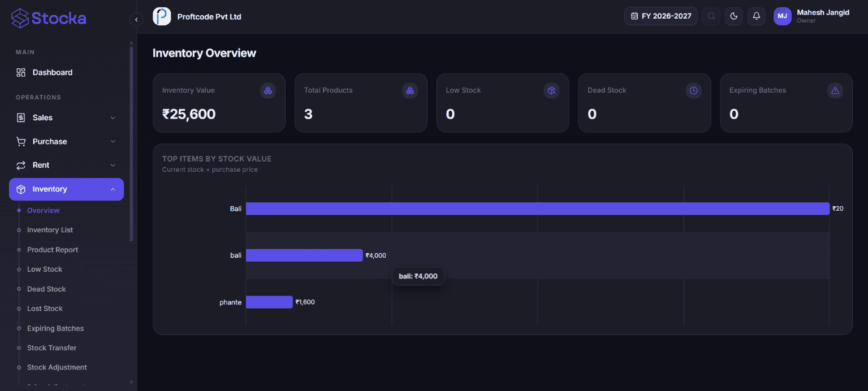The image size is (868, 391).
Task: Open the Rent menu item
Action: 66,165
